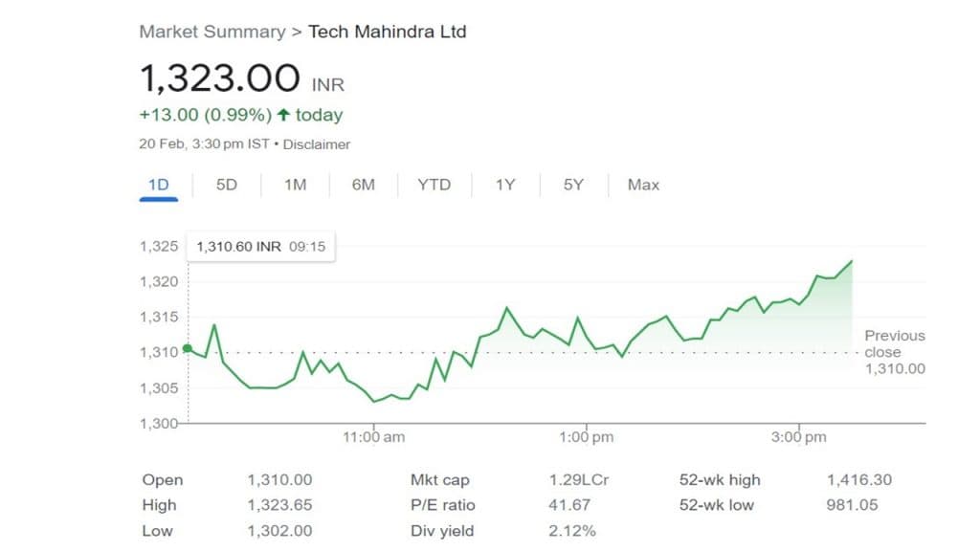Click the green up arrow icon
Screen dimensions: 980x551
point(283,115)
